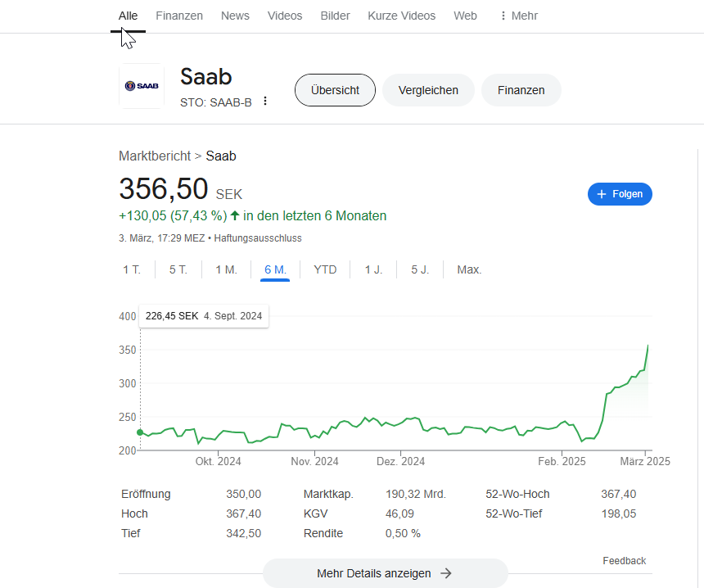Click the Marktbericht breadcrumb link
The height and width of the screenshot is (588, 704).
[x=155, y=156]
